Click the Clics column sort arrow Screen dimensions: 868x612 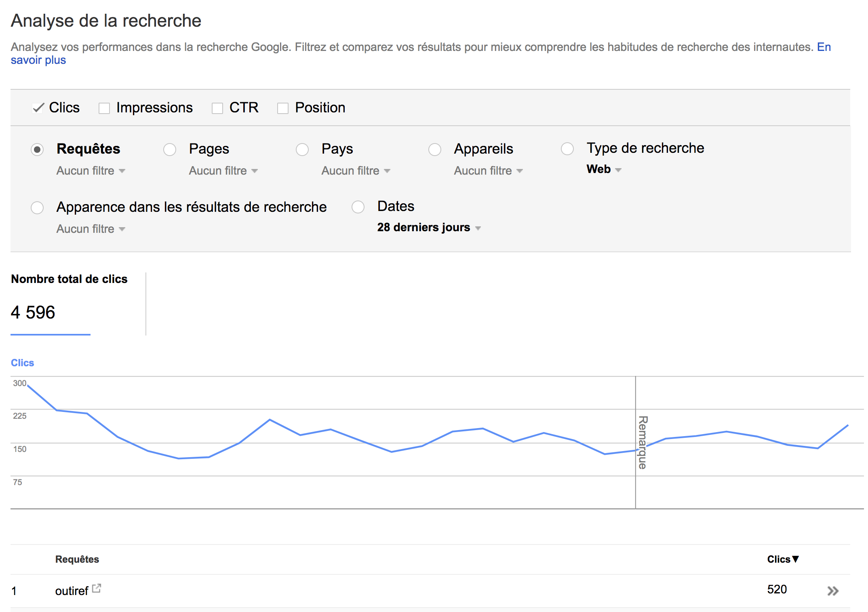click(795, 559)
